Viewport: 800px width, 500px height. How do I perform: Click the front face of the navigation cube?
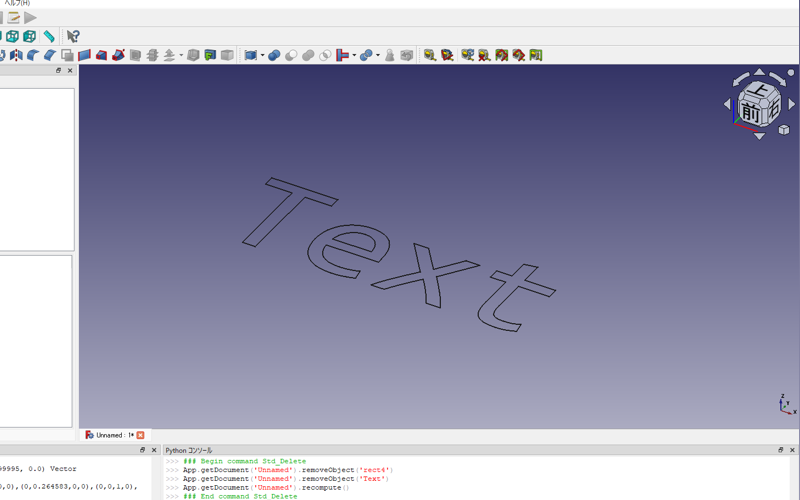(750, 111)
